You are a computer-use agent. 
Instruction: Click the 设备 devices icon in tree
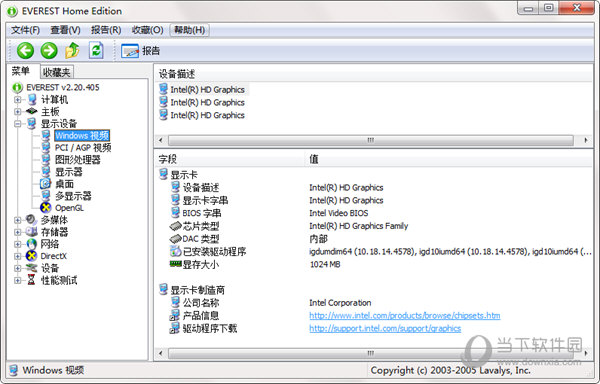click(x=31, y=268)
